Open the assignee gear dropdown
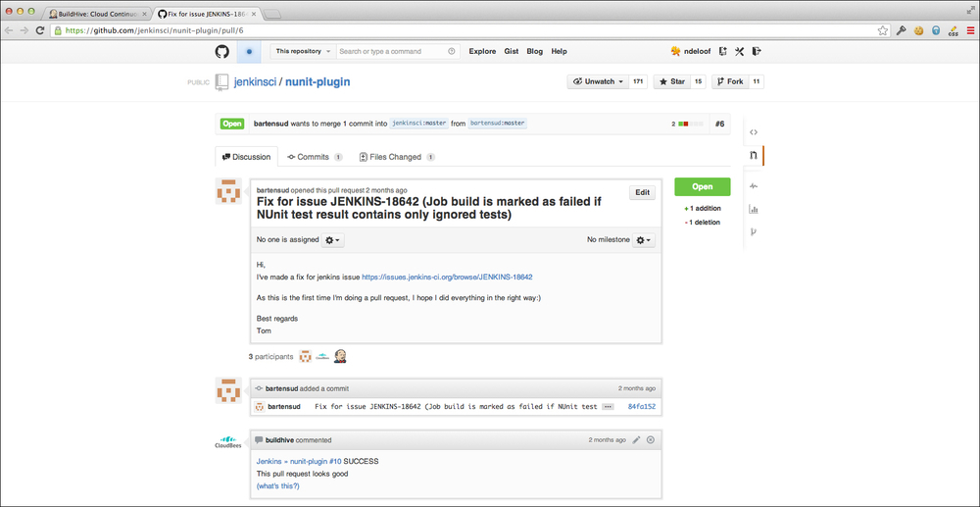Image resolution: width=980 pixels, height=507 pixels. click(332, 240)
